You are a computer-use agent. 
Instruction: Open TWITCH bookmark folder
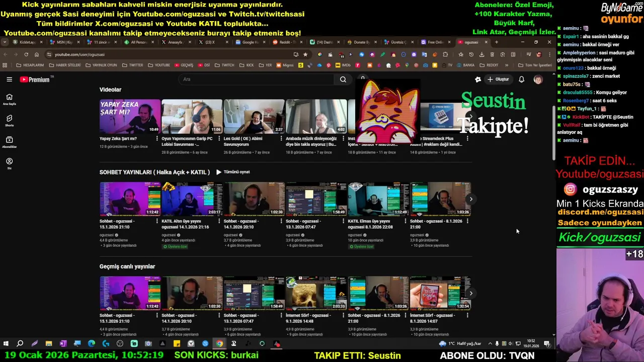(x=225, y=65)
